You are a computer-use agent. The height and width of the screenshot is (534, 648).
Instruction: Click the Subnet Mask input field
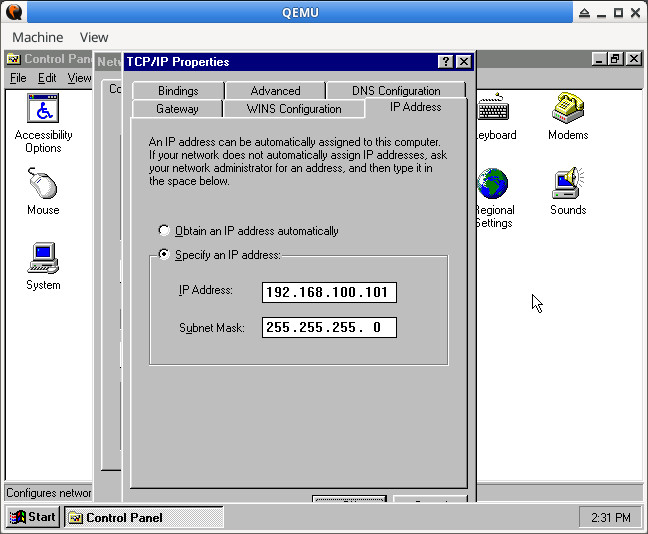(x=329, y=327)
